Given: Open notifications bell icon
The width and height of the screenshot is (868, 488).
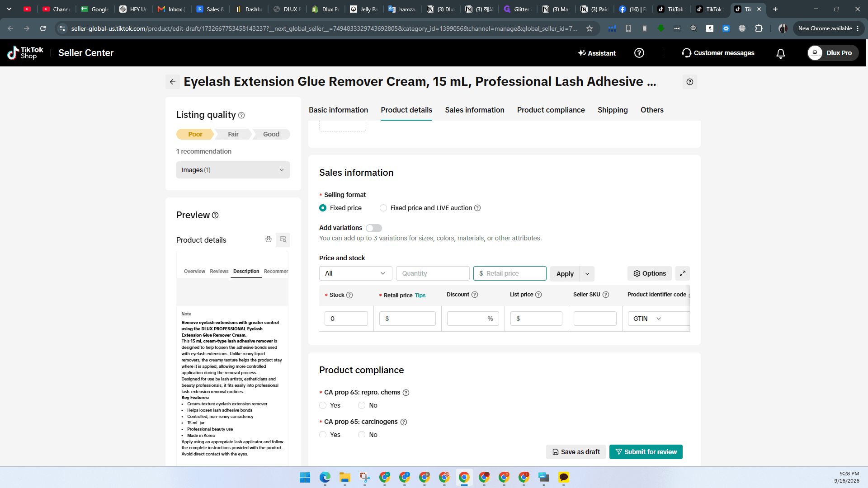Looking at the screenshot, I should (x=780, y=53).
